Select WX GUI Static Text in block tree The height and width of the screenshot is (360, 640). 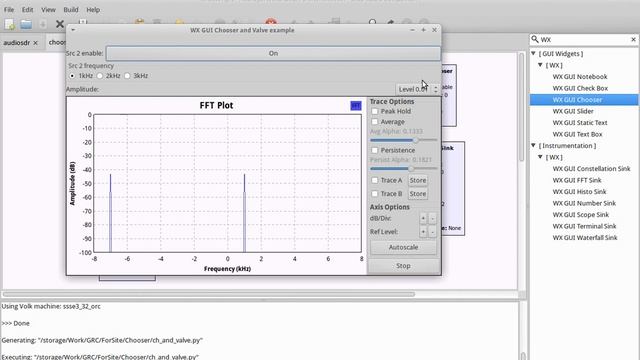pos(580,122)
